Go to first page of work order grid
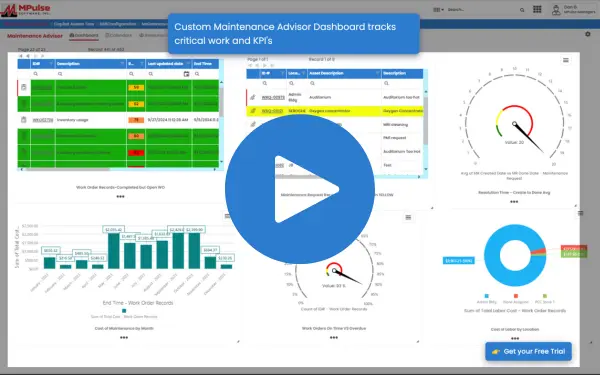Image resolution: width=600 pixels, height=375 pixels. tap(21, 56)
